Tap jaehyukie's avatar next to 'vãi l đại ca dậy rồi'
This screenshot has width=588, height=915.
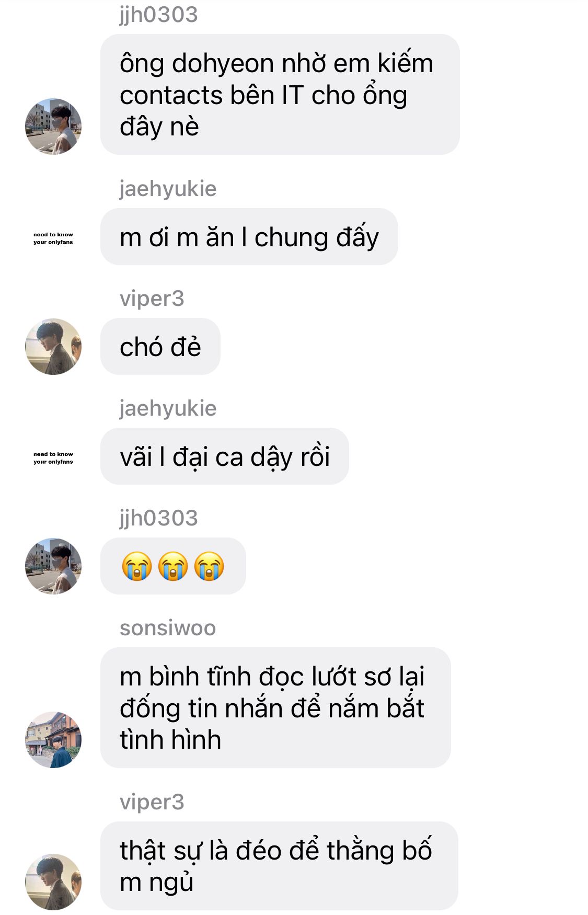click(53, 458)
